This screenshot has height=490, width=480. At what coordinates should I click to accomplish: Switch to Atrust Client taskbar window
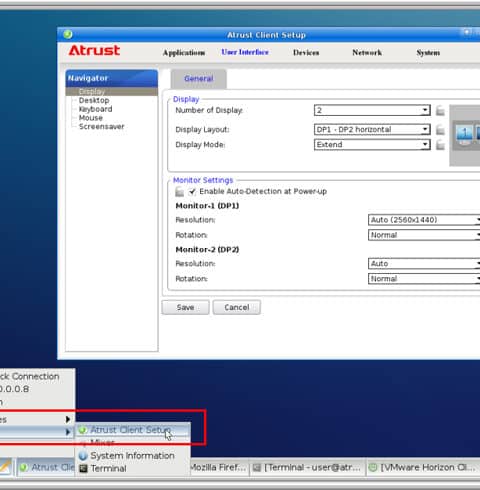coord(46,467)
